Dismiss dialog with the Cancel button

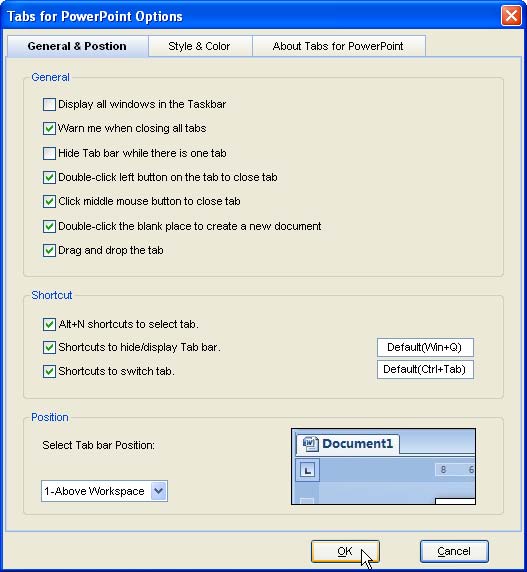[x=454, y=551]
